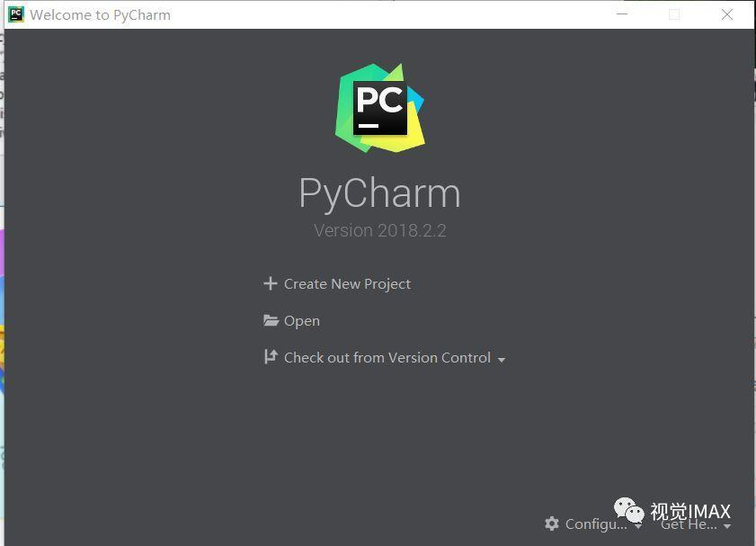Click the PyCharm title heading
The width and height of the screenshot is (756, 546).
(380, 192)
